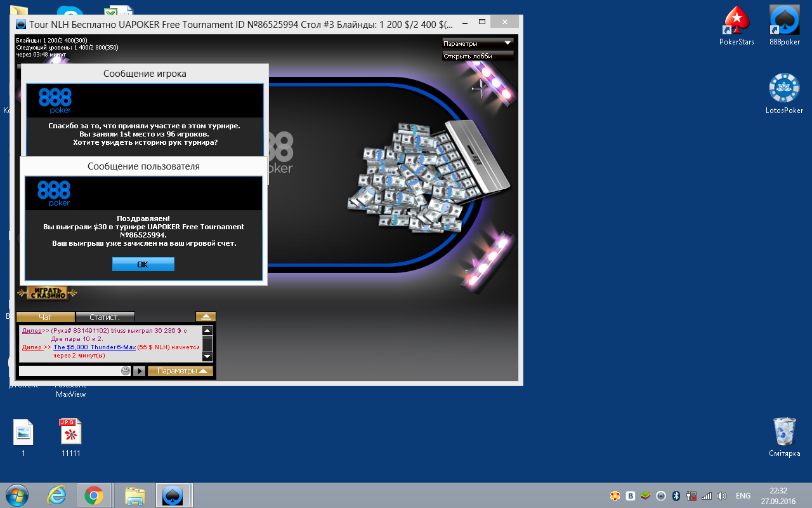Confirm the winnings dialog with OK
The image size is (812, 508).
(x=143, y=264)
